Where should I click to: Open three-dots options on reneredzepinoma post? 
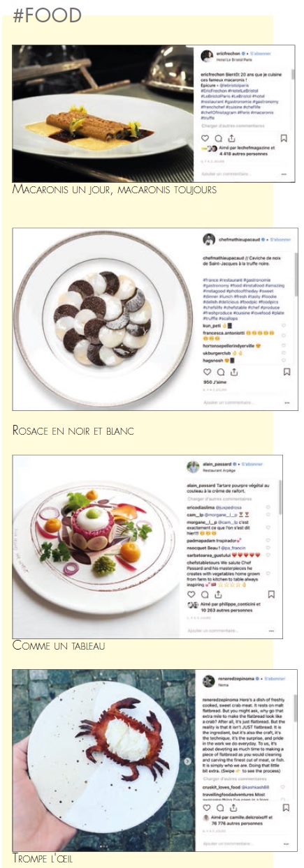pos(286,844)
